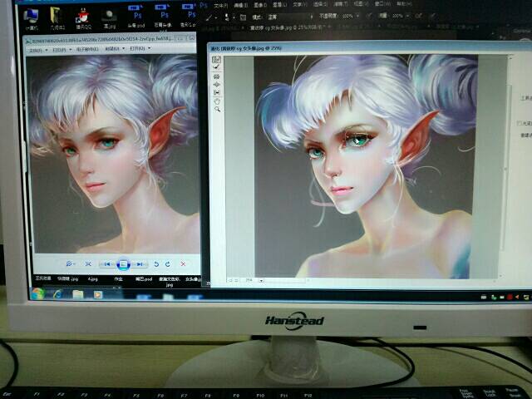Viewport: 532px width, 399px height.
Task: Open the Flow percentage dropdown arrow
Action: point(407,16)
